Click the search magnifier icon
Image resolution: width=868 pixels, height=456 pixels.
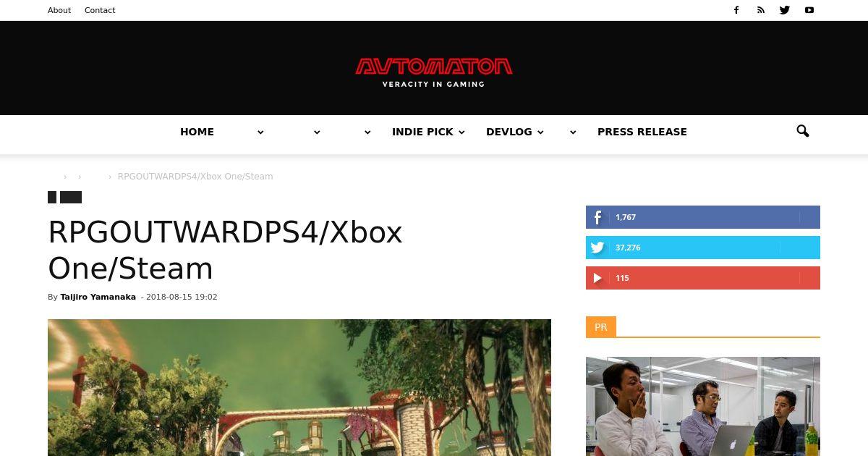pyautogui.click(x=802, y=131)
